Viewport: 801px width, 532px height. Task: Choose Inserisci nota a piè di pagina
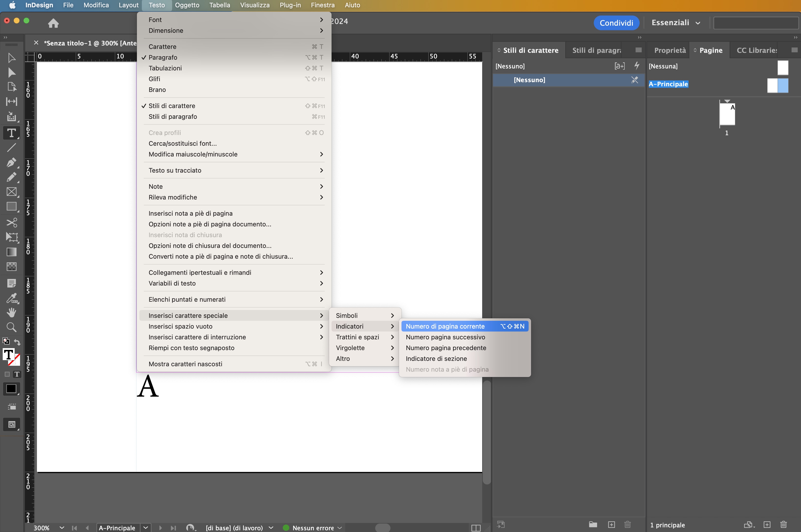coord(234,213)
